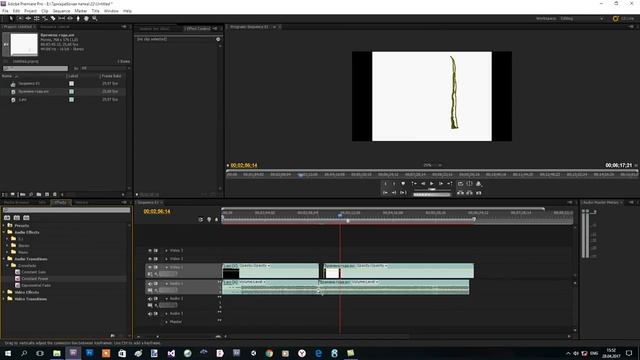Select the Ripple Edit tool
This screenshot has width=640, height=360.
tap(28, 18)
